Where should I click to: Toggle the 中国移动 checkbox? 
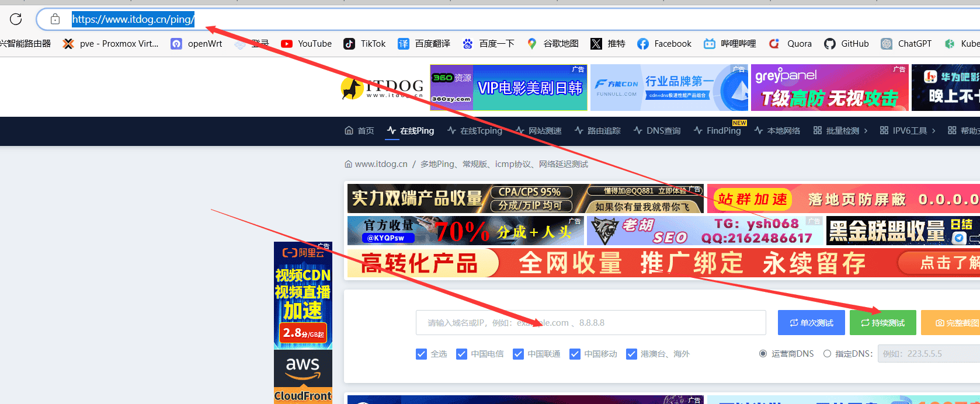coord(575,354)
